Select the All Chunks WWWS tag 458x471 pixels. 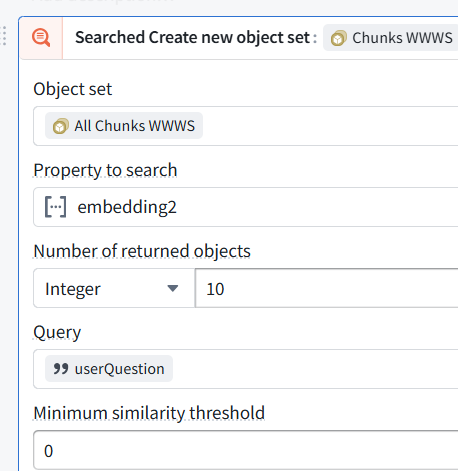click(124, 126)
